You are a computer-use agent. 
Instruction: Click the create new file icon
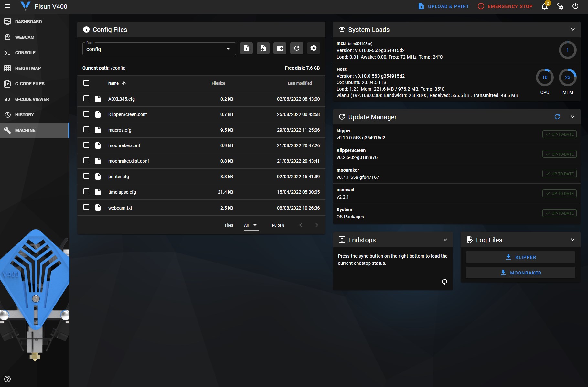[x=263, y=48]
